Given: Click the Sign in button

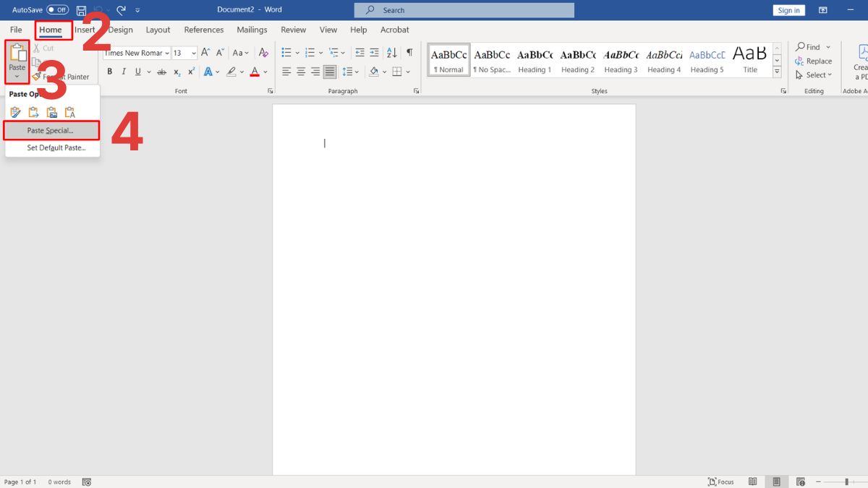Looking at the screenshot, I should (788, 9).
